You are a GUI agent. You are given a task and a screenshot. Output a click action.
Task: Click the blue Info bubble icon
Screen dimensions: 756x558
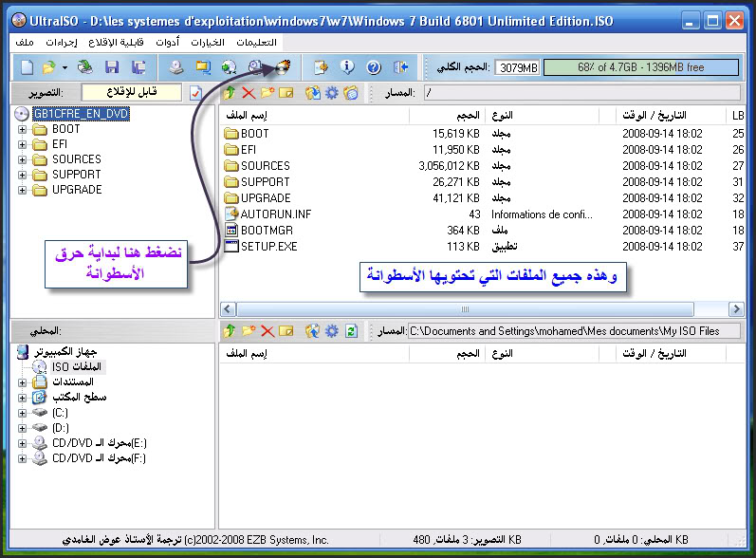tap(347, 67)
